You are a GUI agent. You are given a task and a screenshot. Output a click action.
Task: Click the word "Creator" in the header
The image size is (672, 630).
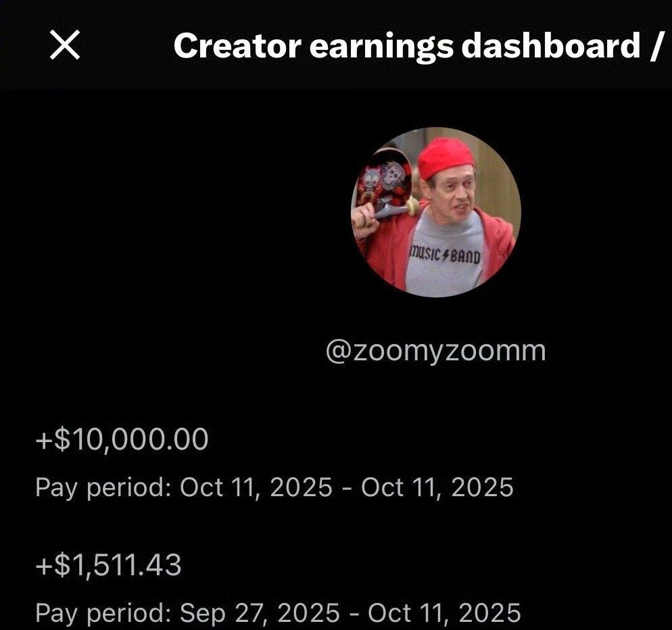tap(237, 45)
